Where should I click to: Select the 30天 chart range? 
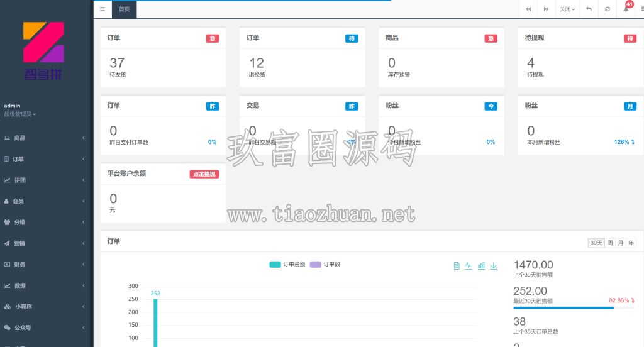tap(596, 243)
